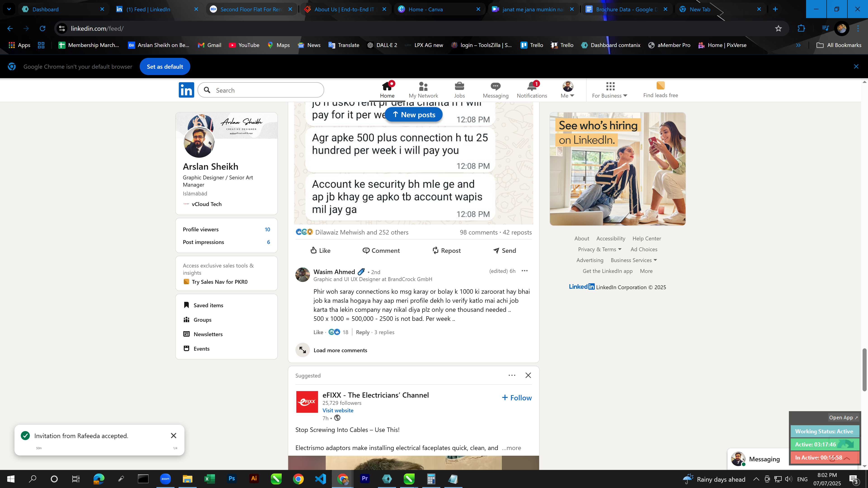The width and height of the screenshot is (868, 488).
Task: Open My Network in LinkedIn navbar
Action: pos(423,90)
